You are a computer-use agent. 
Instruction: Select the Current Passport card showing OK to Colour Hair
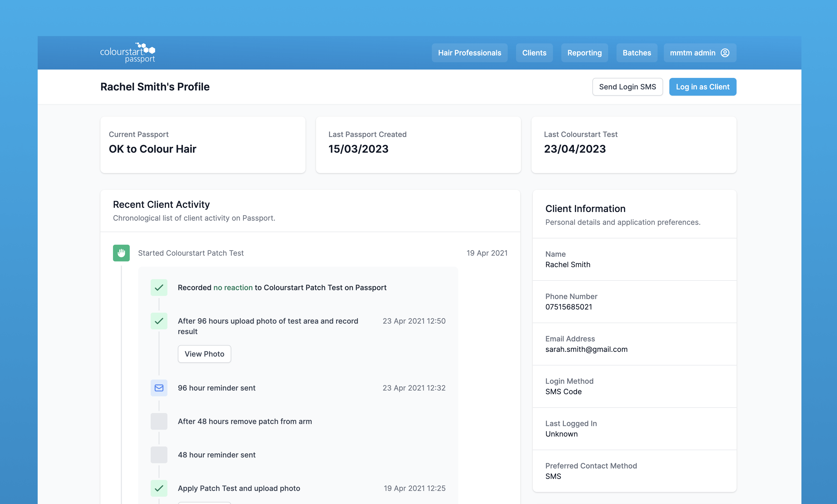(x=203, y=145)
